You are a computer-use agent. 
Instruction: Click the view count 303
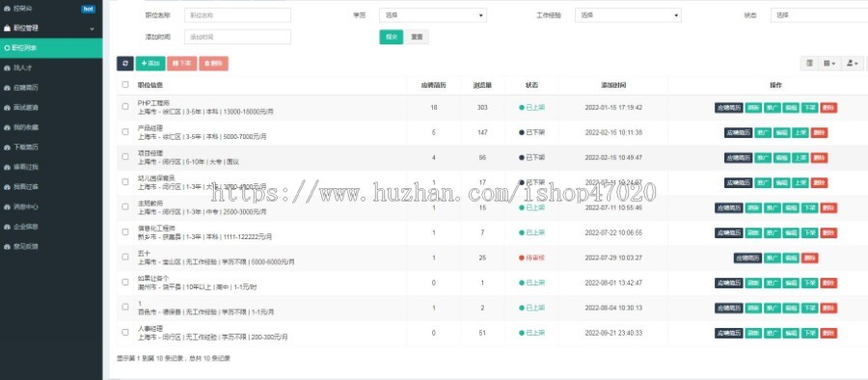point(482,107)
